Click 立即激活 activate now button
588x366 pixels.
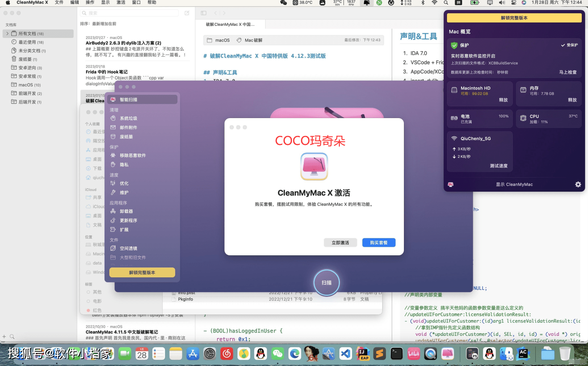click(340, 243)
